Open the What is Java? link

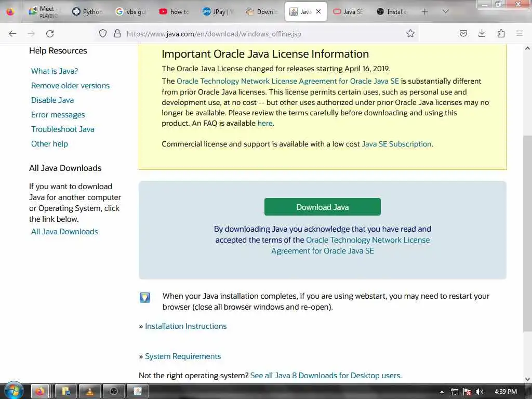click(x=54, y=71)
